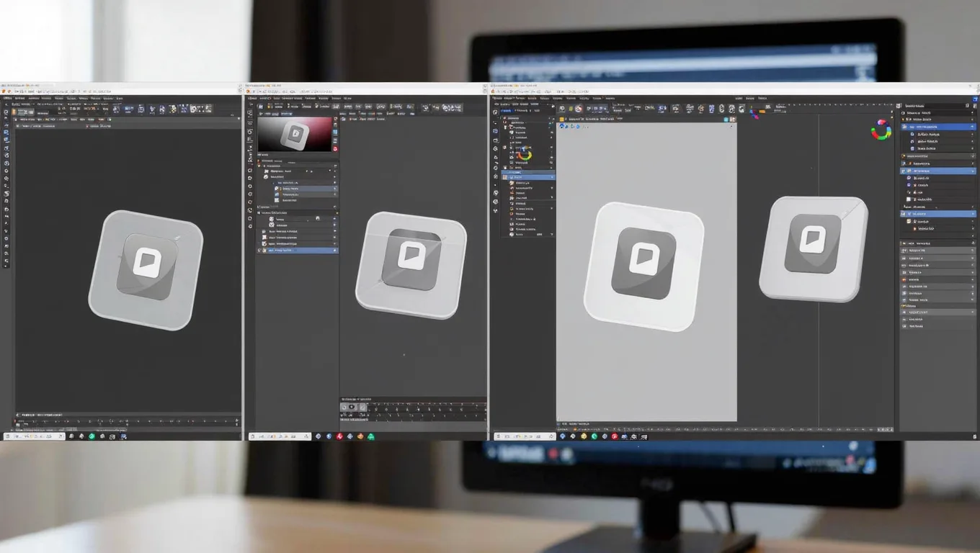Select the icon model in the left window's viewport
The image size is (980, 553).
pos(146,270)
